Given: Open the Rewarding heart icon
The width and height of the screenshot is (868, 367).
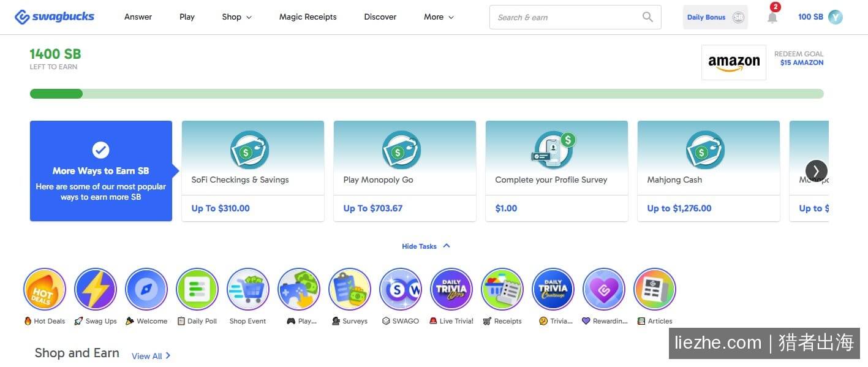Looking at the screenshot, I should click(604, 289).
